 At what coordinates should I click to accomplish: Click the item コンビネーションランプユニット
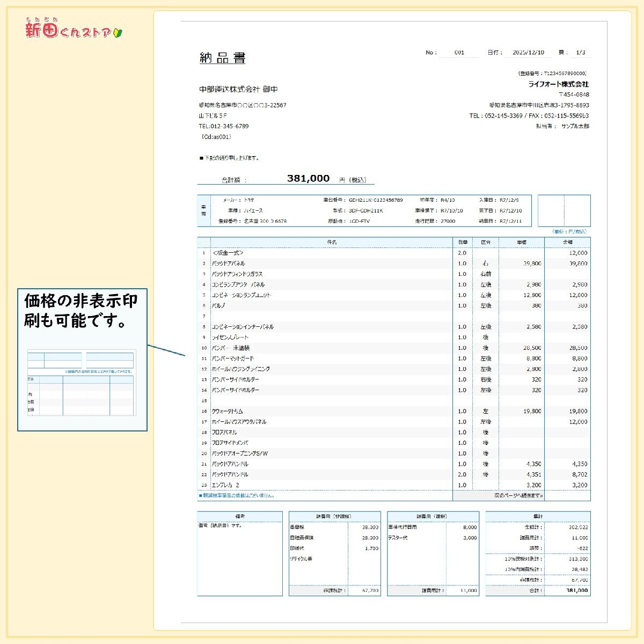[241, 295]
